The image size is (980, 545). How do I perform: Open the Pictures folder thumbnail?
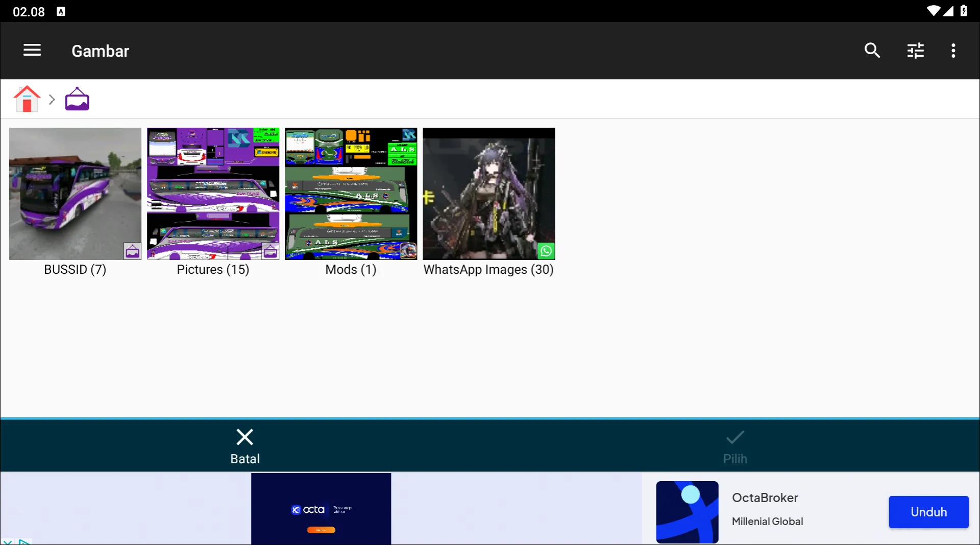point(213,194)
